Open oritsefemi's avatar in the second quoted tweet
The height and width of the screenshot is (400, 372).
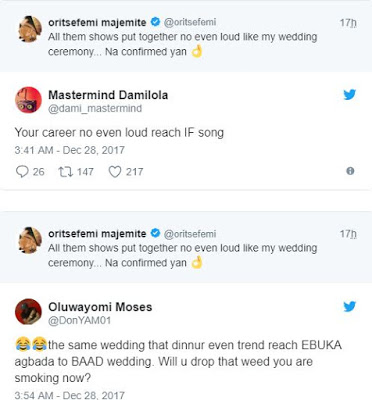tap(30, 240)
